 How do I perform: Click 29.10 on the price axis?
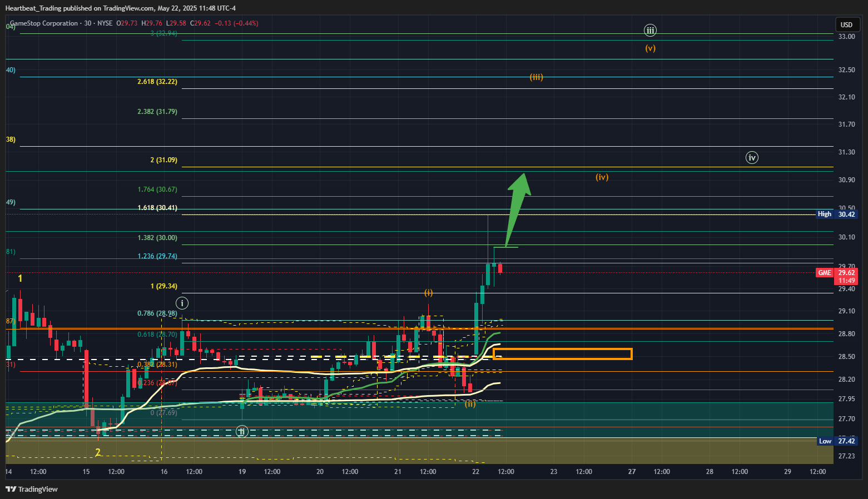click(x=846, y=311)
